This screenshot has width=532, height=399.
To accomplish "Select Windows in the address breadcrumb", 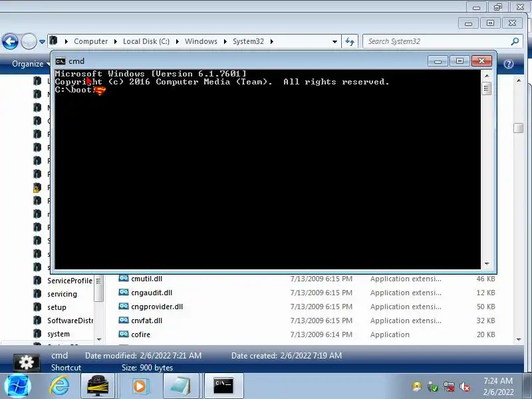I will point(201,41).
